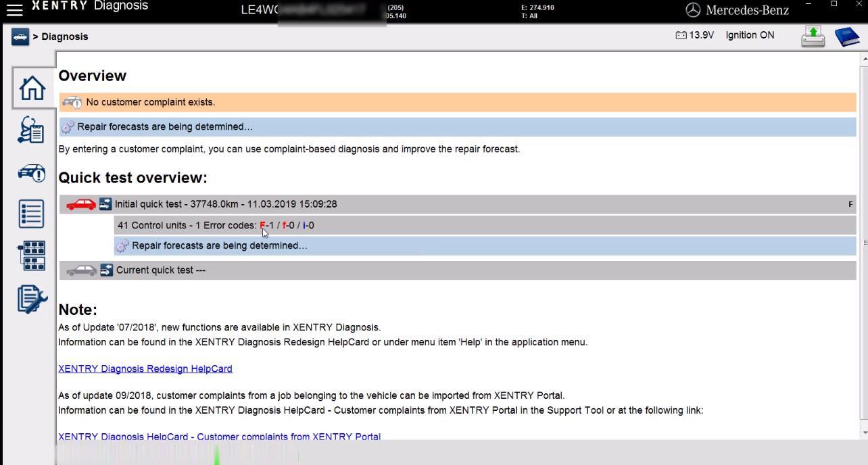Screen dimensions: 868x465
Task: Click the 13.9V voltage reading
Action: 702,35
